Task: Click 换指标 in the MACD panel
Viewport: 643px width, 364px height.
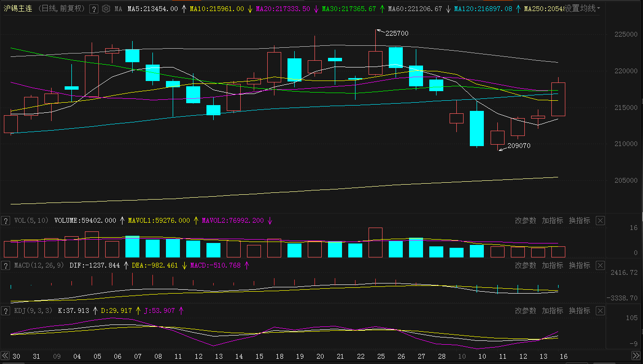Action: click(579, 265)
